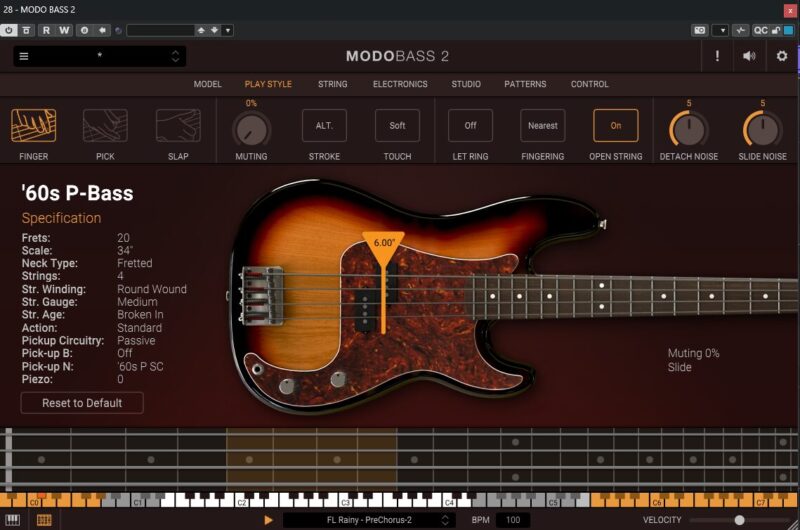Show the piano keyboard view icon
This screenshot has height=530, width=800.
12,520
